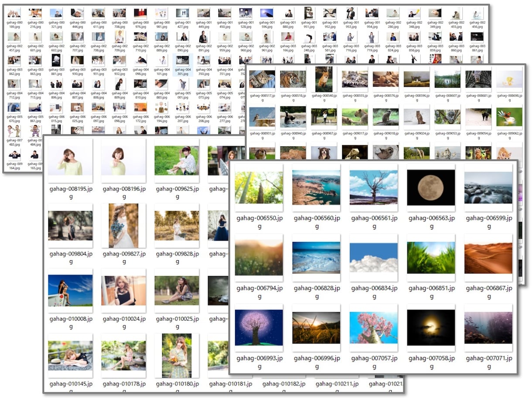Select the small bird photo gahag-008931.jpg

(x=262, y=117)
